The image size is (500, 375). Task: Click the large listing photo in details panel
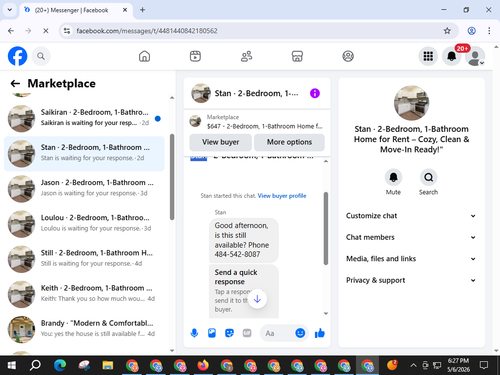pos(411,103)
